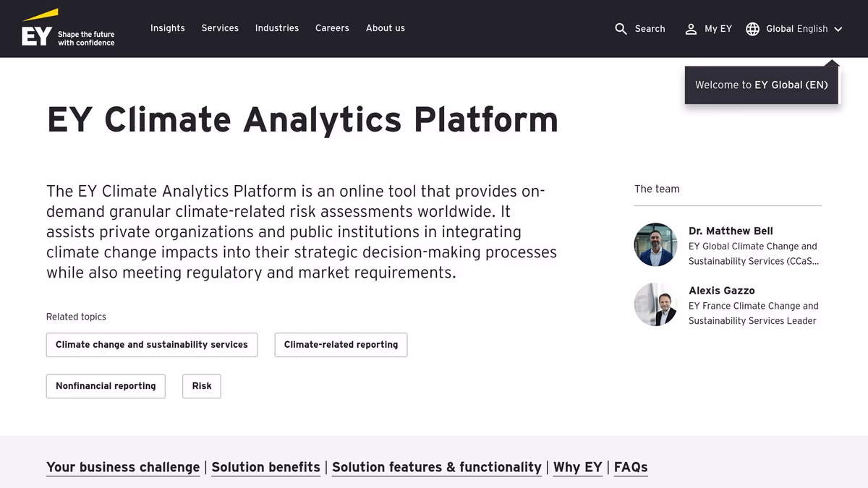Select Industries in the navigation bar

pyautogui.click(x=277, y=28)
